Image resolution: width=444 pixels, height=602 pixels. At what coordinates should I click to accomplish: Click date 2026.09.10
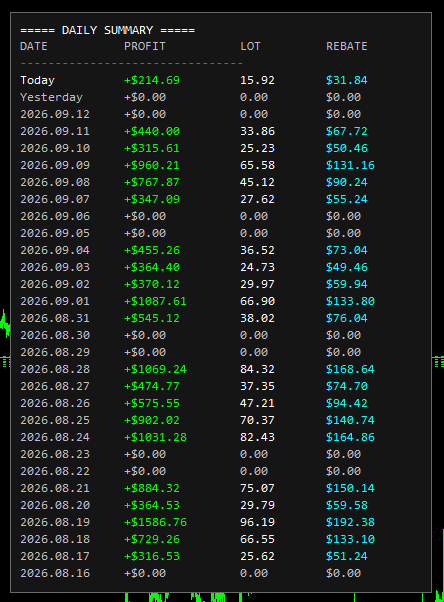coord(55,148)
